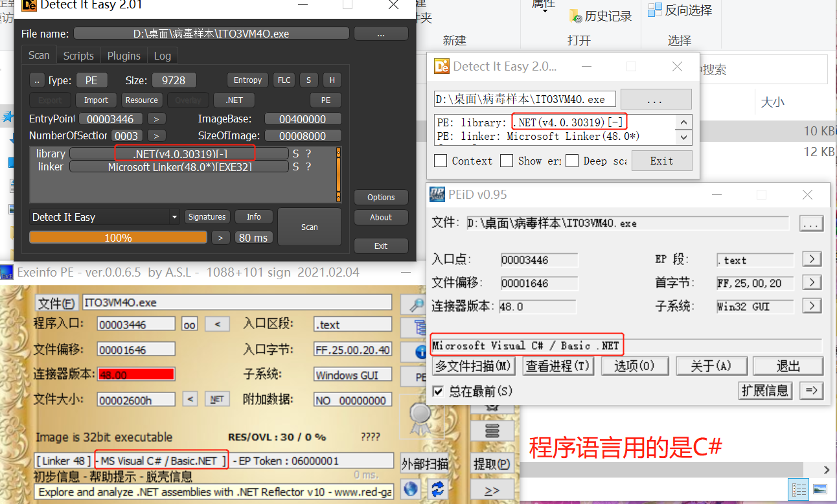
Task: Click the ? button beside the linker row
Action: pos(308,166)
